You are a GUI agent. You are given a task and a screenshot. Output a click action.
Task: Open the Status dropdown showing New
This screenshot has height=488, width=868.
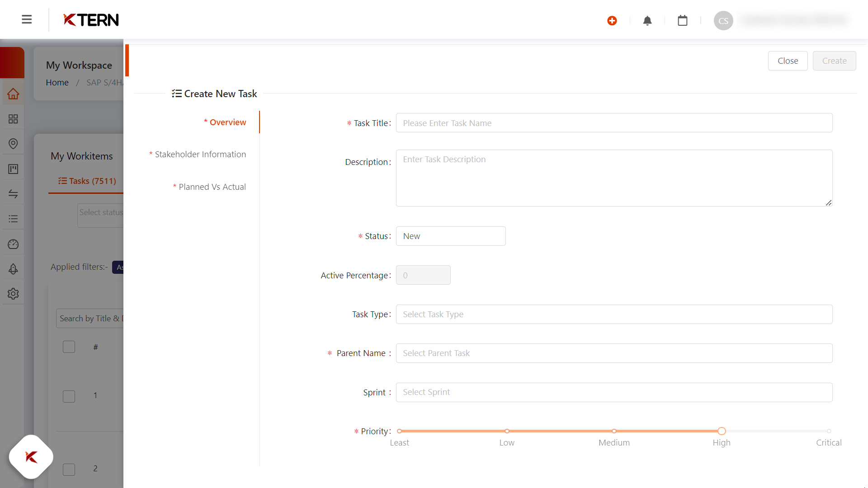[x=451, y=236]
